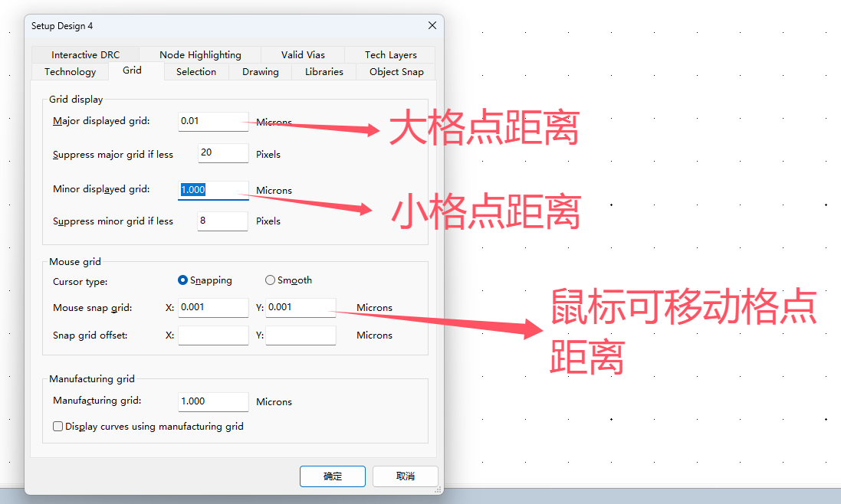The width and height of the screenshot is (841, 504).
Task: Cancel with the 取消 button
Action: coord(406,476)
